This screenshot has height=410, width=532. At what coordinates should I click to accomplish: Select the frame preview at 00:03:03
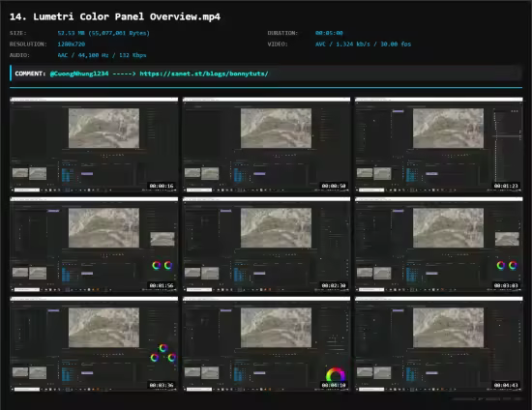(439, 245)
